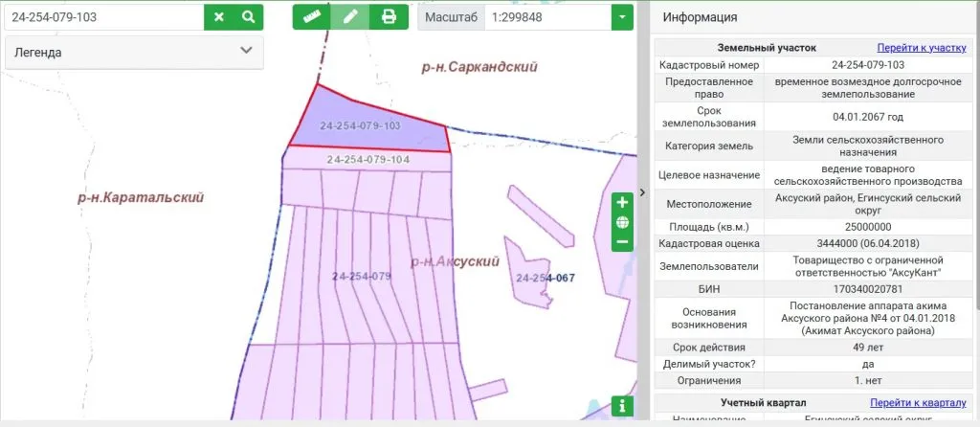This screenshot has width=980, height=427.
Task: Collapse the information side panel arrow
Action: click(x=642, y=192)
